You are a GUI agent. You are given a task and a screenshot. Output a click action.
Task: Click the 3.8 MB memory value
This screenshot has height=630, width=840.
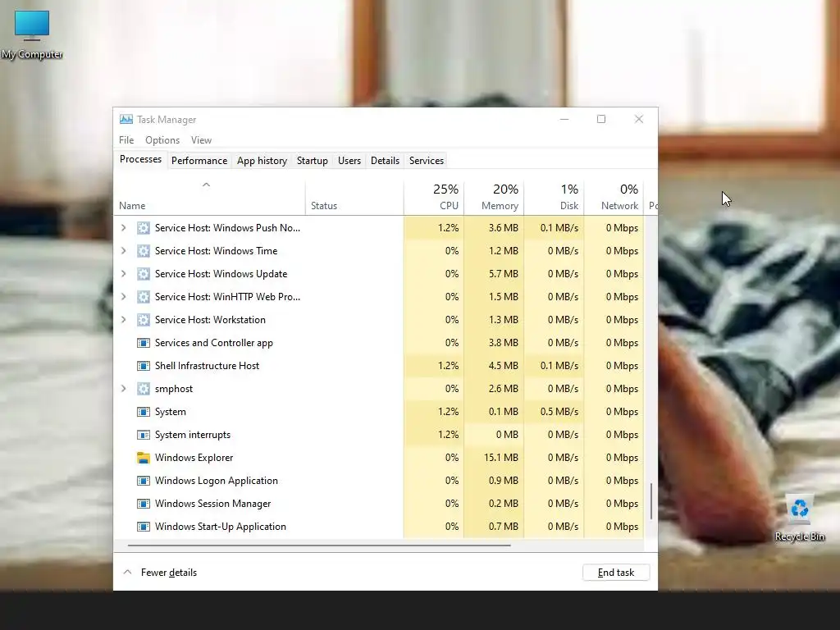503,343
